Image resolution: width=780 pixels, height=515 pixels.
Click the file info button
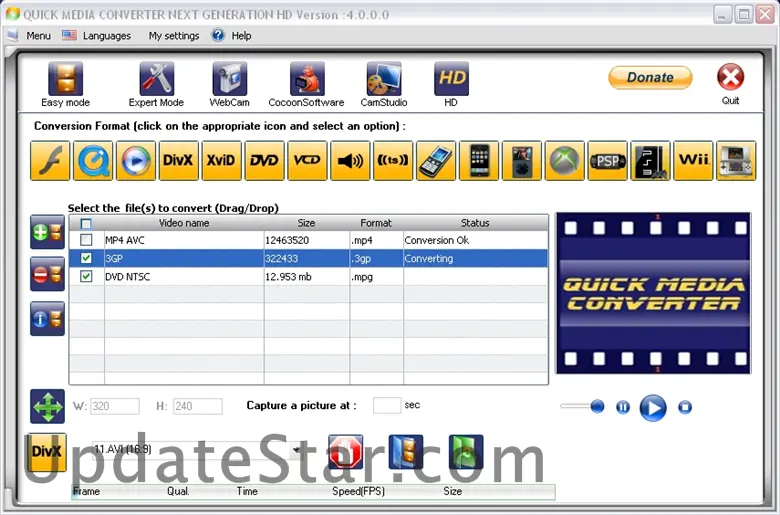pyautogui.click(x=47, y=318)
